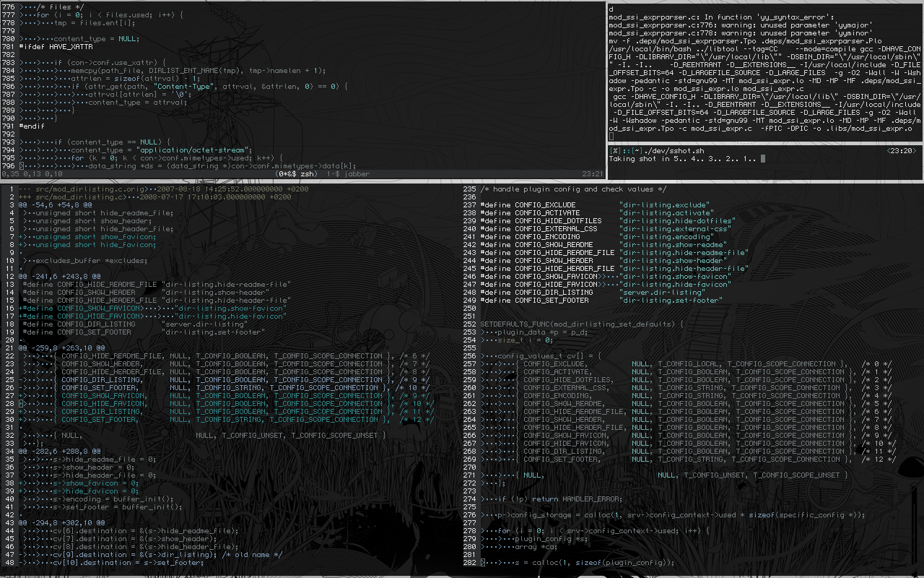The width and height of the screenshot is (924, 578).
Task: Click "size_t i = 0;" on line 254
Action: [526, 340]
